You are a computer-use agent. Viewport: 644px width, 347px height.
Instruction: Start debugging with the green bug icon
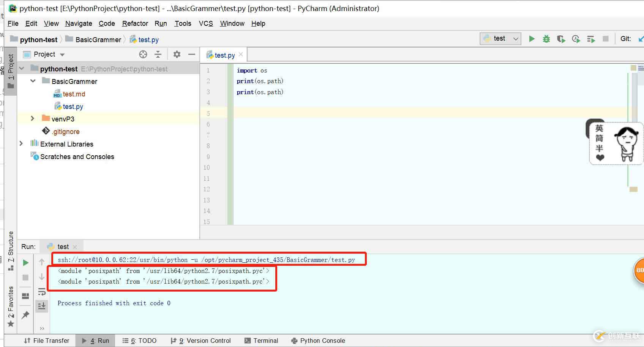[x=546, y=39]
